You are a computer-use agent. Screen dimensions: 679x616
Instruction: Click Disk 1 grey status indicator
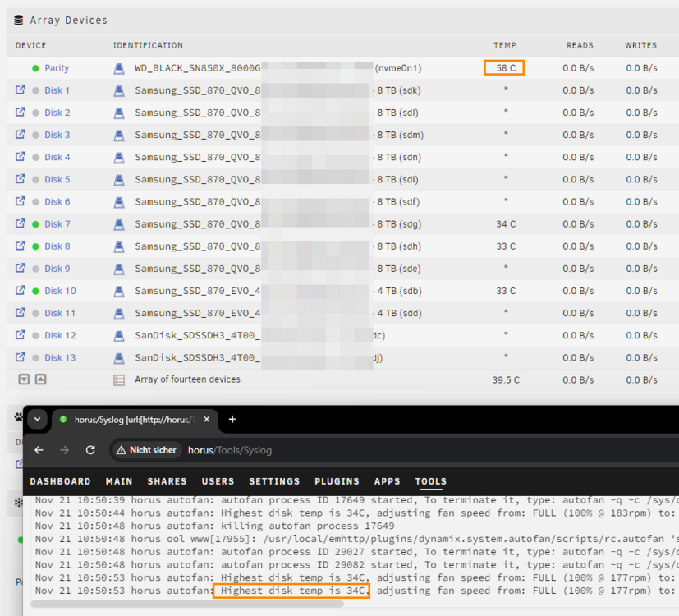click(x=35, y=90)
